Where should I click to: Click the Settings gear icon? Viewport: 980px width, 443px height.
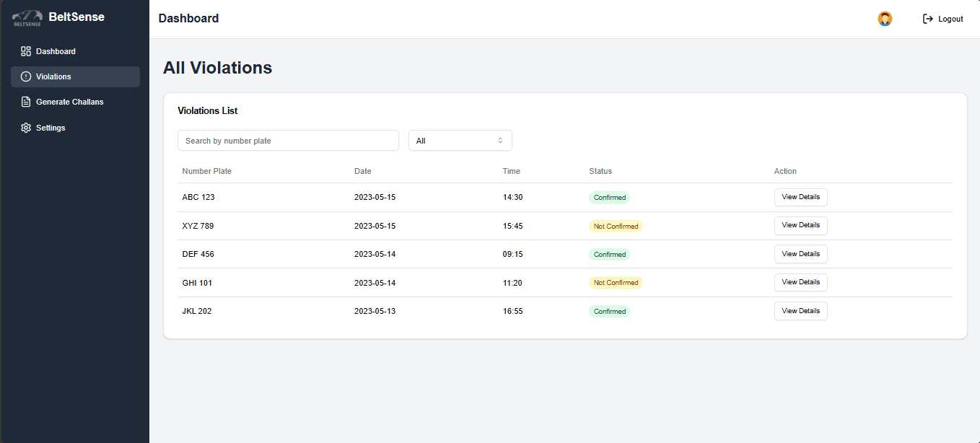[x=26, y=128]
